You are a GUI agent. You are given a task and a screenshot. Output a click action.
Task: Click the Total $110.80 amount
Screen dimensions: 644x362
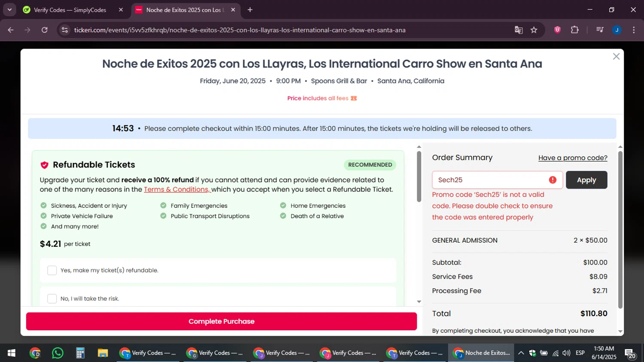click(x=594, y=313)
